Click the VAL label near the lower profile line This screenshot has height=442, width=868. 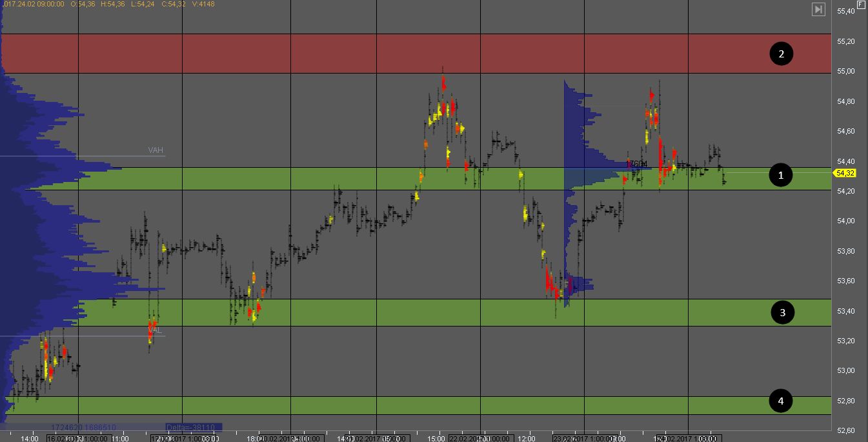click(x=154, y=330)
